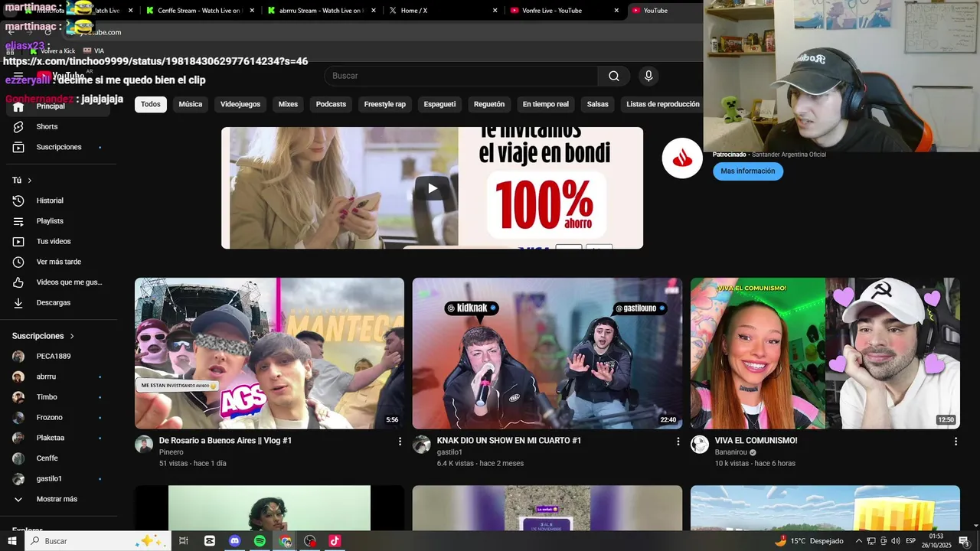Select the Freestyle rap filter chip
Viewport: 980px width, 551px height.
(385, 104)
